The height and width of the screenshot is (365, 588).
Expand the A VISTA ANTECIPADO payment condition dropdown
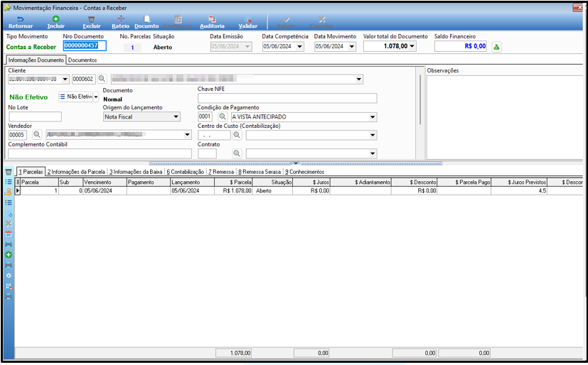(x=373, y=116)
